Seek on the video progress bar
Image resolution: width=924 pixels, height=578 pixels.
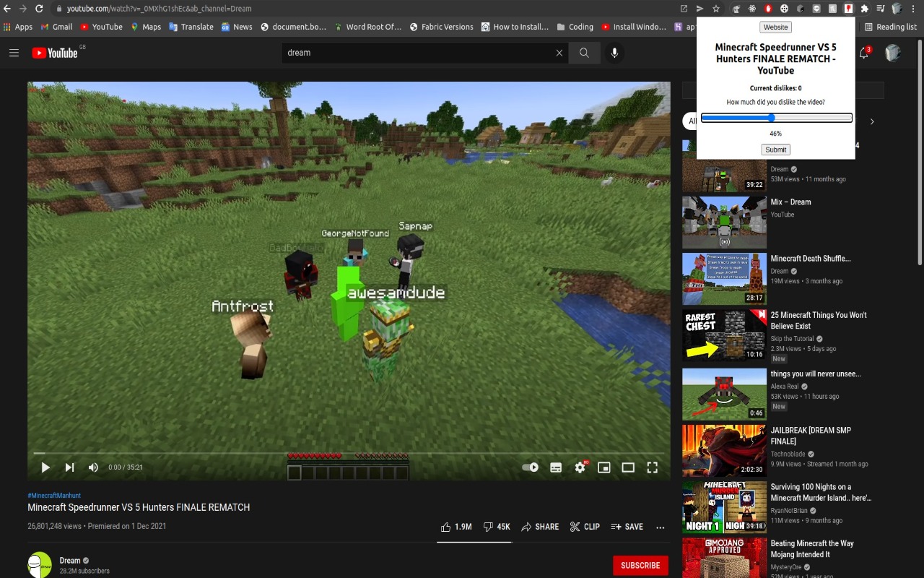click(349, 453)
